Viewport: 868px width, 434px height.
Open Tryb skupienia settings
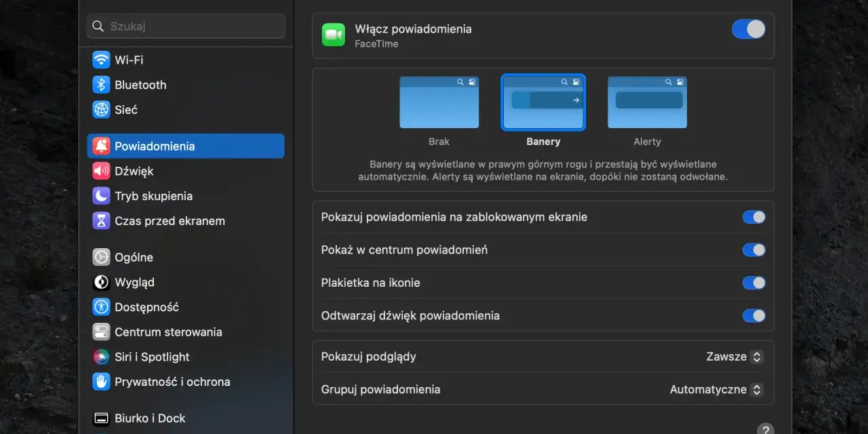[186, 196]
